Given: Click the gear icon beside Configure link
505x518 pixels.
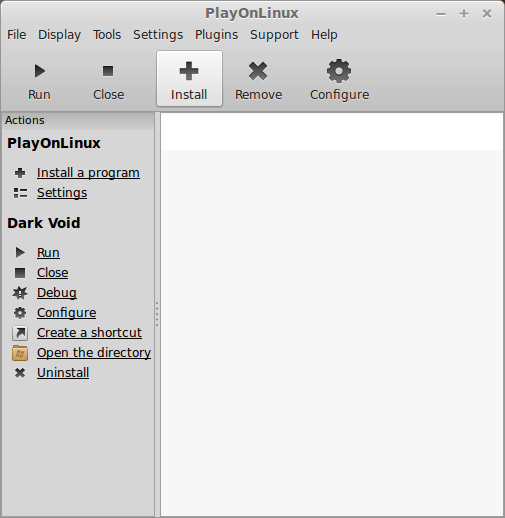Looking at the screenshot, I should point(20,313).
